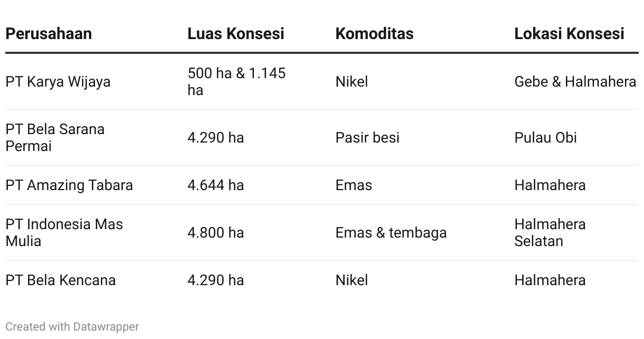
Task: Select Emas in the PT Amazing Tabara row
Action: 354,185
